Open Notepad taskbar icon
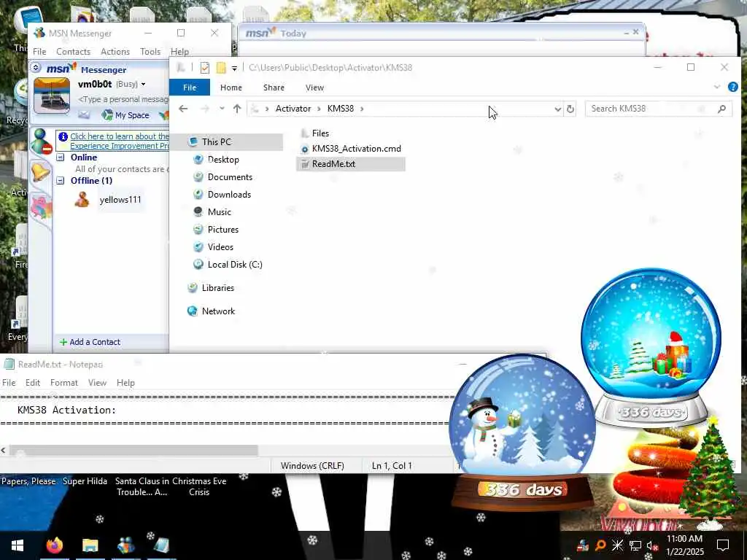This screenshot has width=747, height=560. tap(161, 545)
